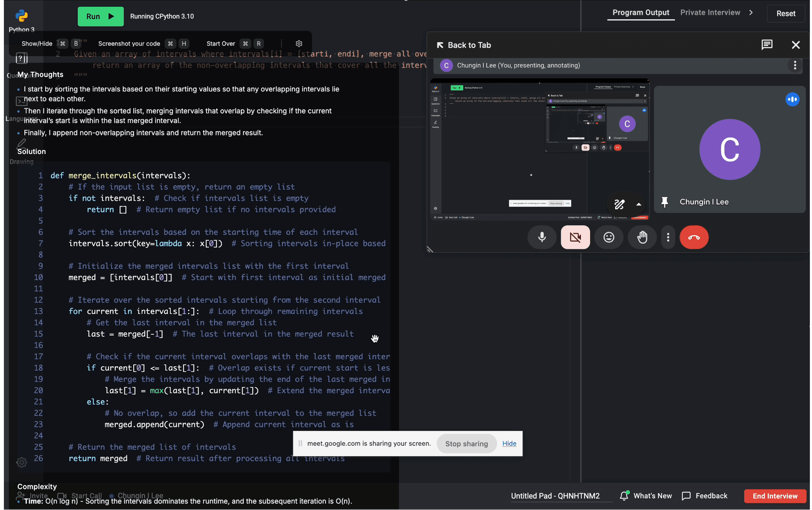This screenshot has width=812, height=510.
Task: Hang up the Meet call
Action: click(694, 237)
